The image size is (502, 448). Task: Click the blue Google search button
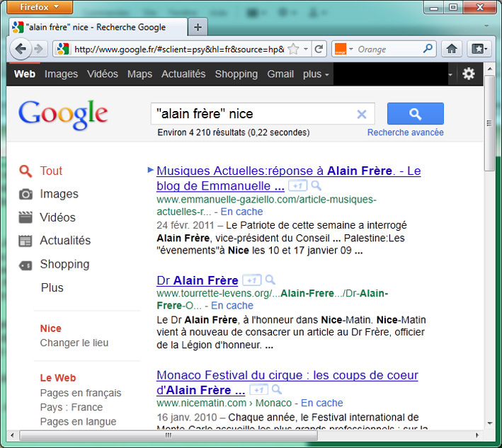(415, 114)
